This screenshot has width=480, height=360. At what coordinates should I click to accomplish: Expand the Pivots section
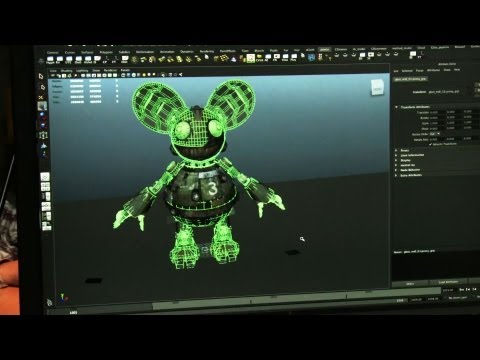tap(396, 150)
